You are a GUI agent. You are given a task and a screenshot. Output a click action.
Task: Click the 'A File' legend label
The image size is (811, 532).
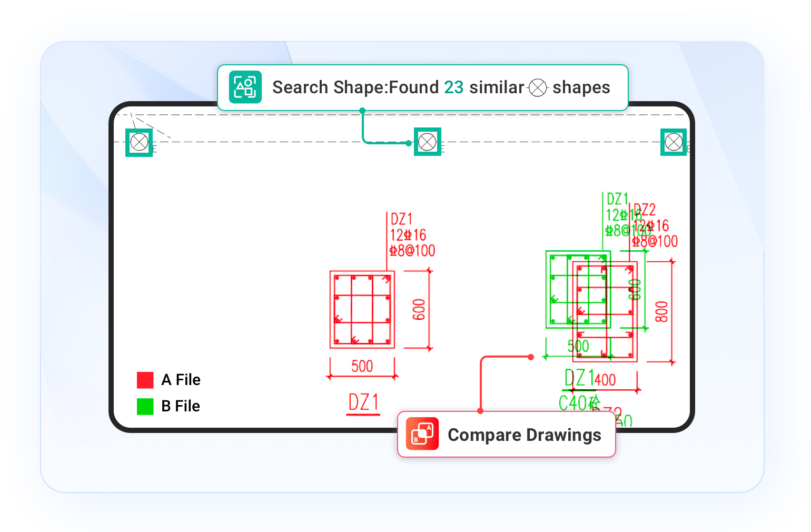coord(181,380)
